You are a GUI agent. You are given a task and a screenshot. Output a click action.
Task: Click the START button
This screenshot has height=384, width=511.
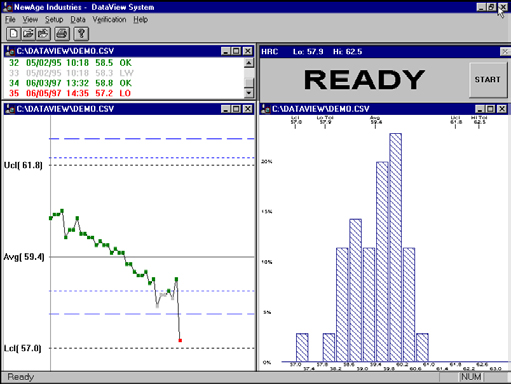point(488,80)
